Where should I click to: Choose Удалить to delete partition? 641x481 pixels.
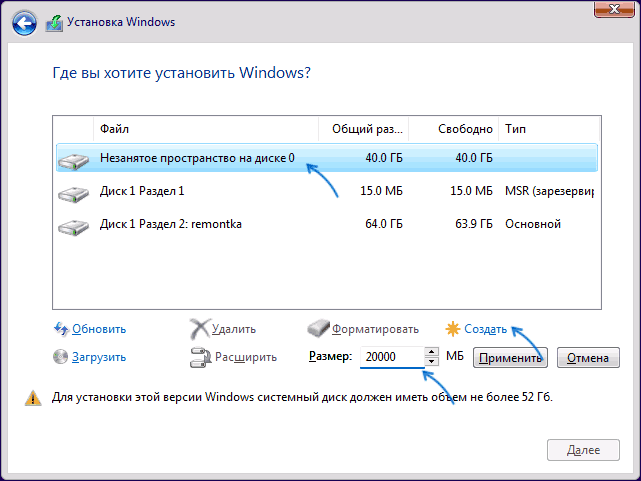[234, 329]
